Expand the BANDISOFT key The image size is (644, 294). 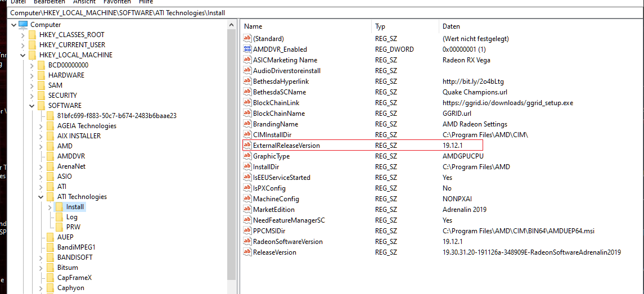pyautogui.click(x=41, y=257)
